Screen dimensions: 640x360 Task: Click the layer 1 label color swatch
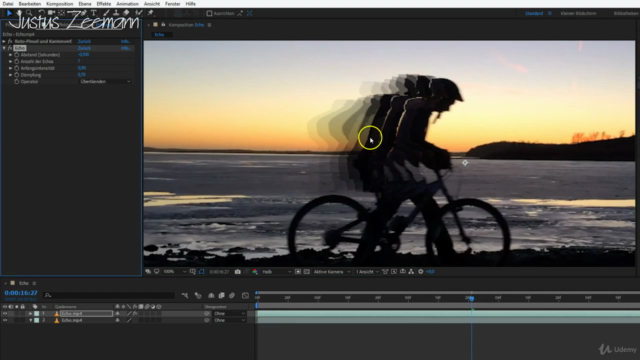pyautogui.click(x=36, y=313)
